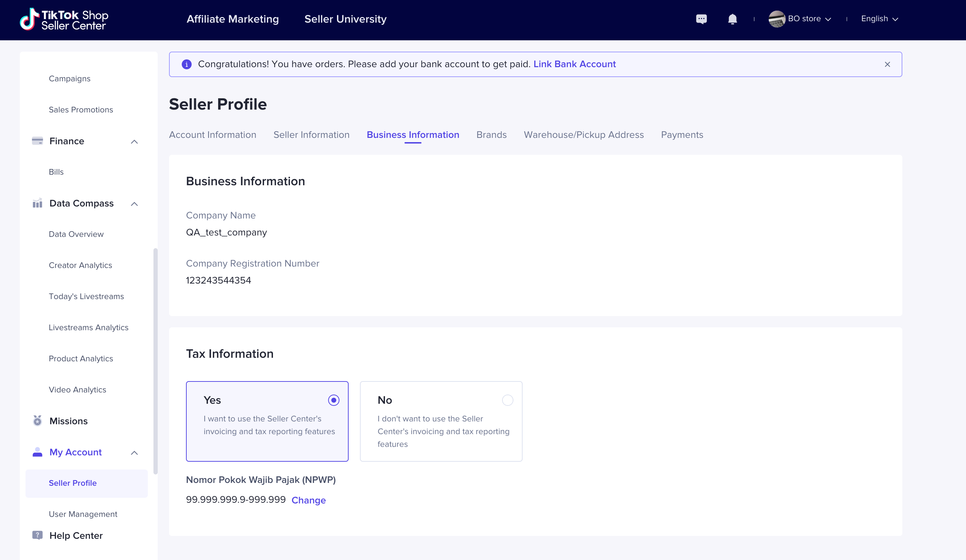The image size is (966, 560).
Task: Click Change next to the NPWP number
Action: click(x=308, y=500)
